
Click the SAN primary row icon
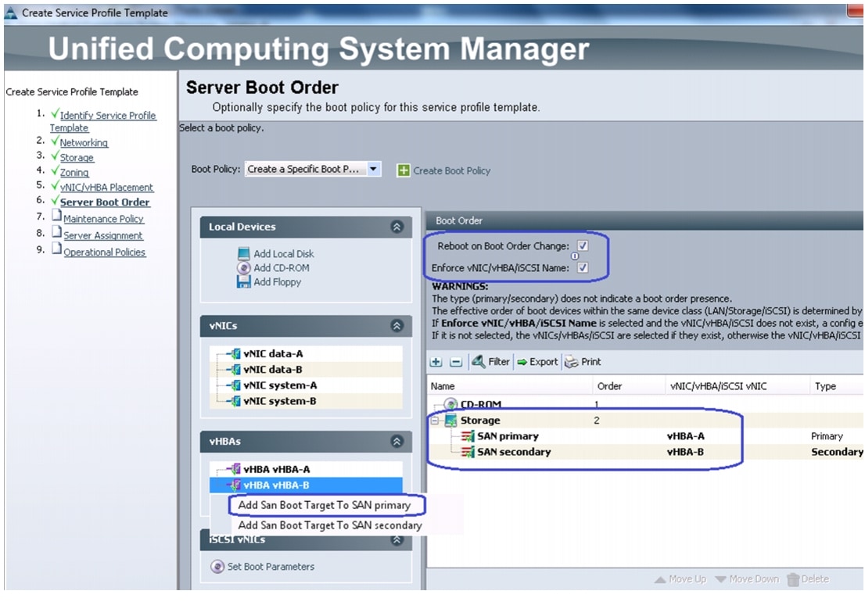tap(468, 436)
